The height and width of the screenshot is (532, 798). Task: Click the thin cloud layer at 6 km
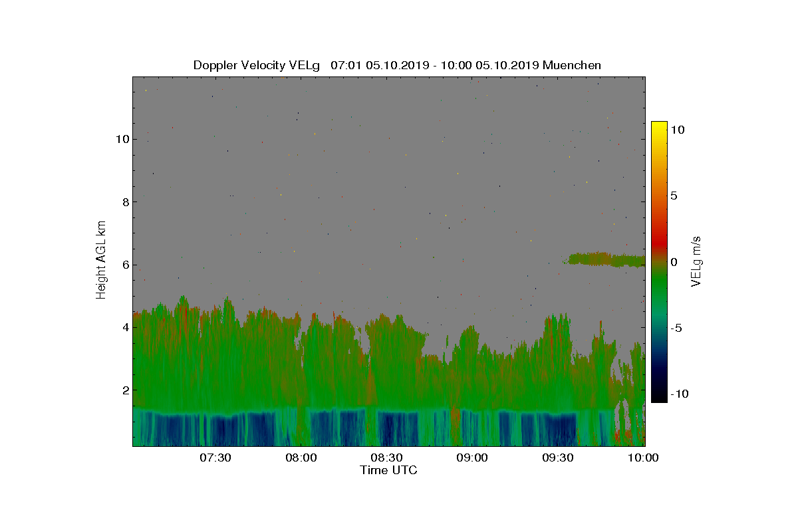606,259
